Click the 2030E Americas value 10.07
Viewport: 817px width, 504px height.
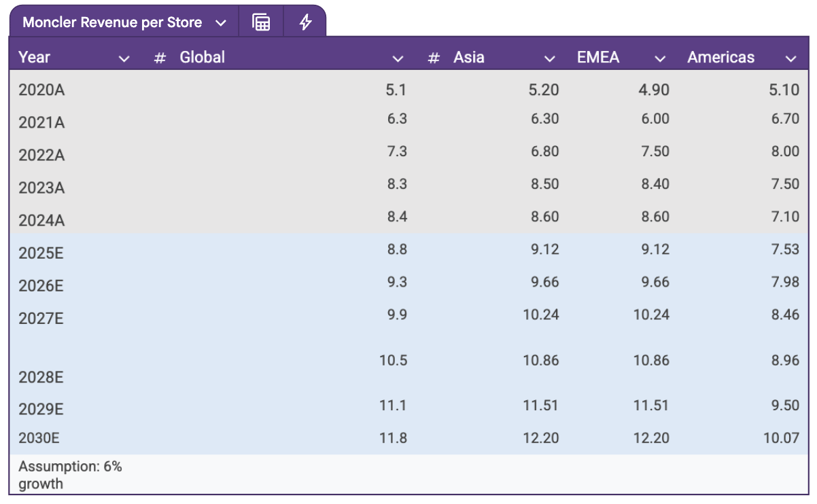point(781,438)
